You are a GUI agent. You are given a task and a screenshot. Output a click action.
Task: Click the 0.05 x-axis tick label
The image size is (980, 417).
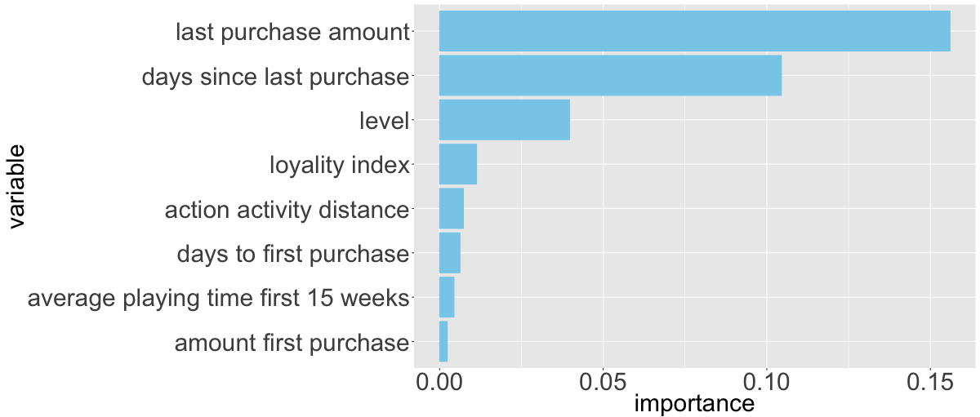[x=603, y=380]
